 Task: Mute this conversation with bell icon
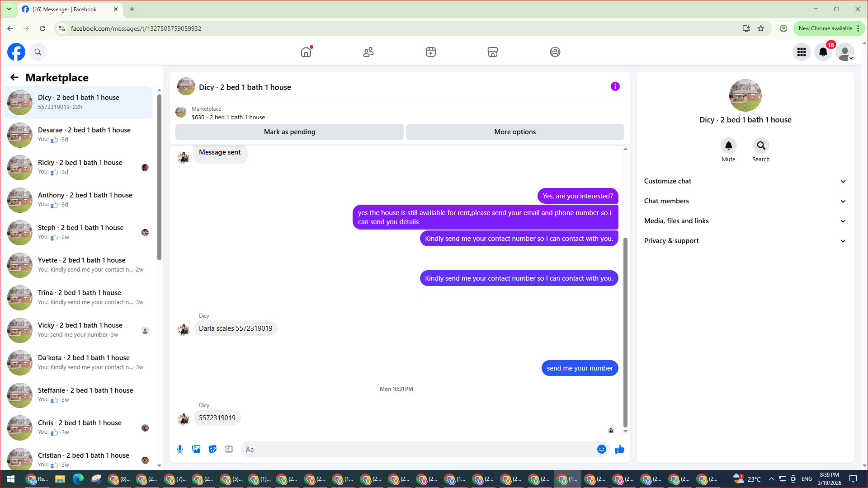728,146
